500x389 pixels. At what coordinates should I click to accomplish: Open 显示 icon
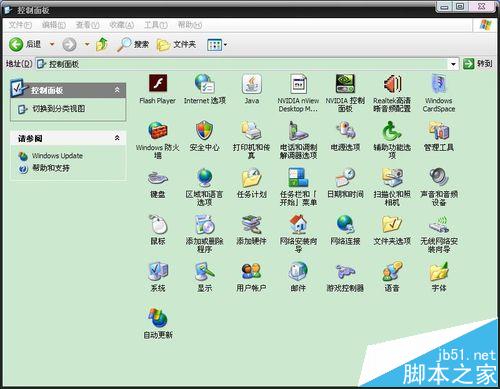(205, 271)
